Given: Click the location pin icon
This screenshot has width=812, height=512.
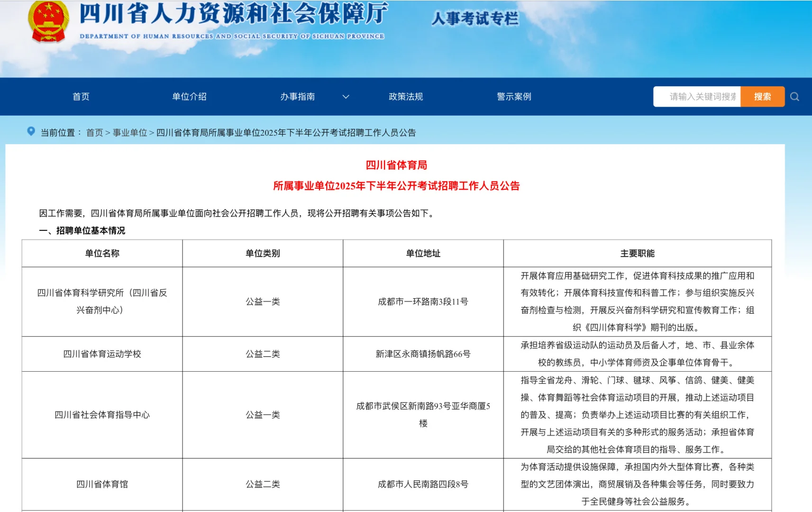Looking at the screenshot, I should coord(31,131).
